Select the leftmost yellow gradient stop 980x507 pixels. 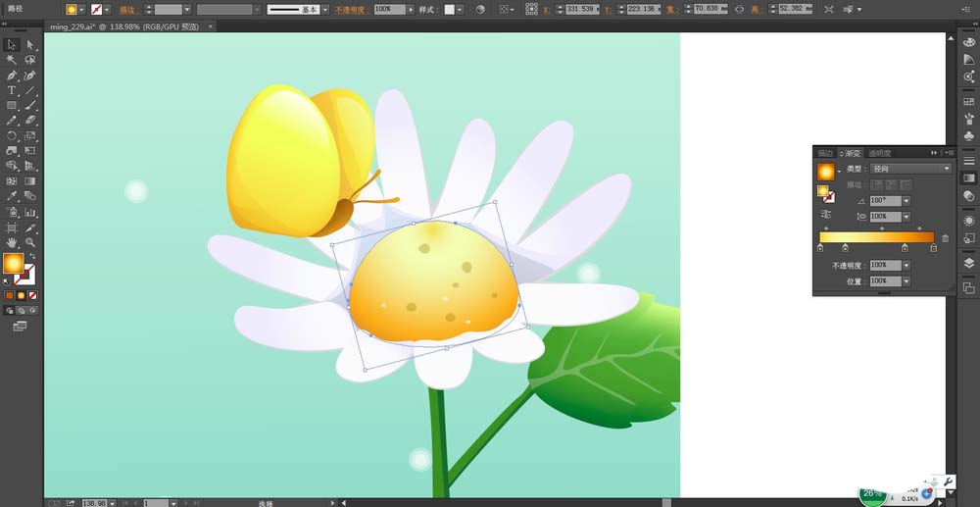pos(820,248)
